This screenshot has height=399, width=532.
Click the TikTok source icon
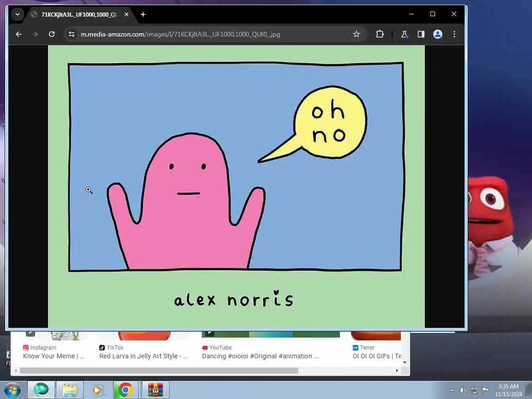(102, 347)
